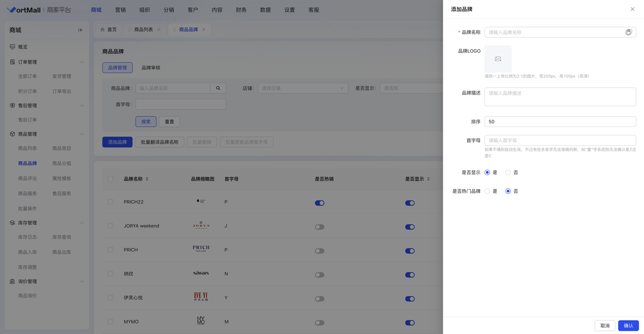Toggle the 是否热销 switch for PRICH22

point(320,203)
